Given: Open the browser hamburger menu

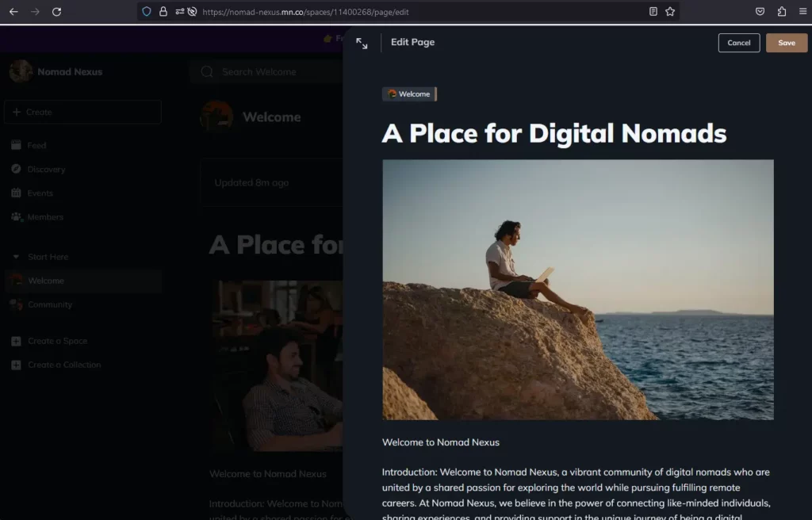Looking at the screenshot, I should (802, 11).
